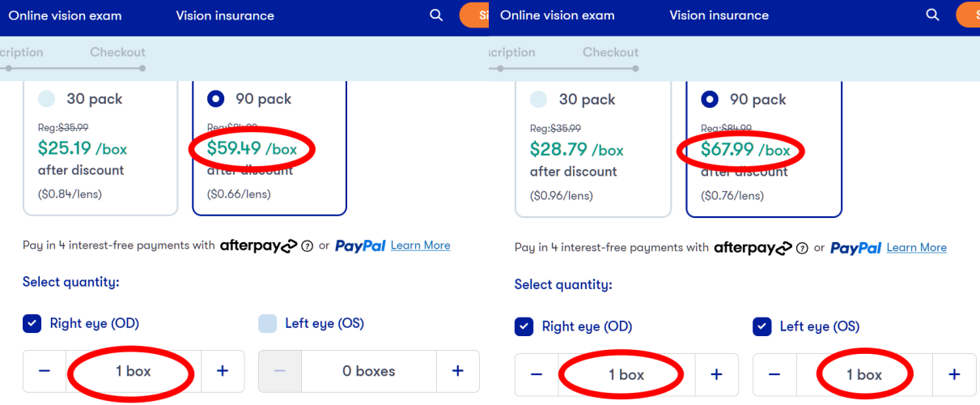
Task: Uncheck Right eye (OD) in right screenshot
Action: pyautogui.click(x=524, y=326)
